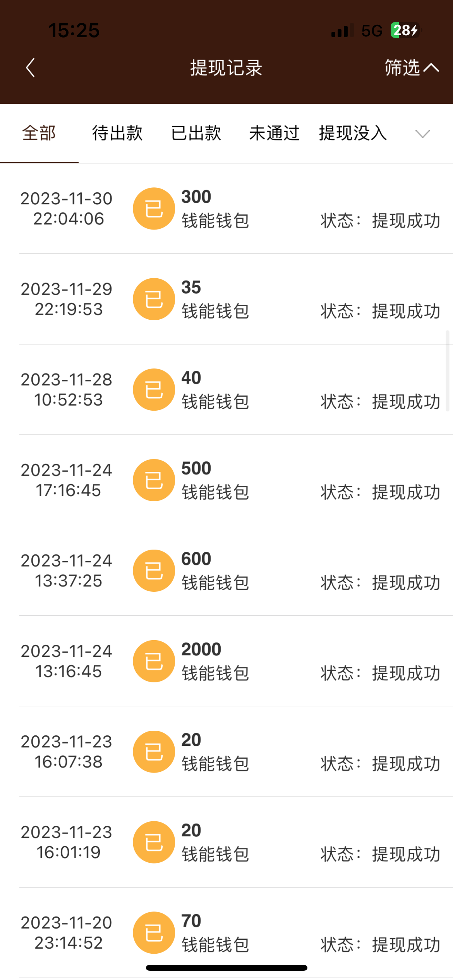Tap the back arrow in header
Image resolution: width=453 pixels, height=980 pixels.
coord(31,68)
